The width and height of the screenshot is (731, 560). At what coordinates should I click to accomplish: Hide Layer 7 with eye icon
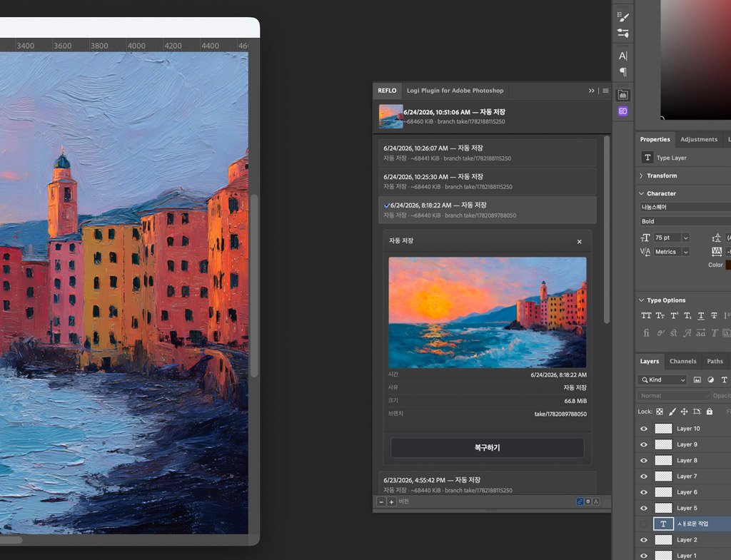(x=644, y=476)
